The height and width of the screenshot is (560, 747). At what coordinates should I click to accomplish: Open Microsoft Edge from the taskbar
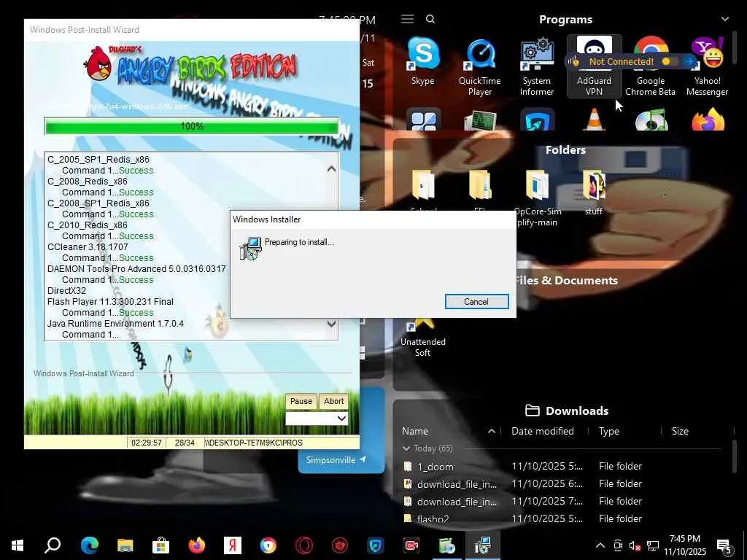point(90,545)
